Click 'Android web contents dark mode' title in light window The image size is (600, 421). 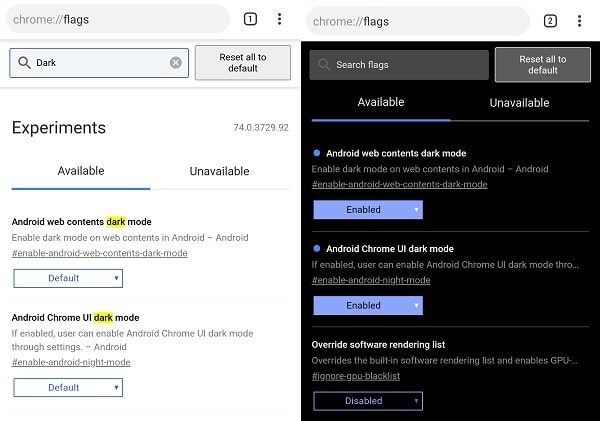(x=82, y=222)
